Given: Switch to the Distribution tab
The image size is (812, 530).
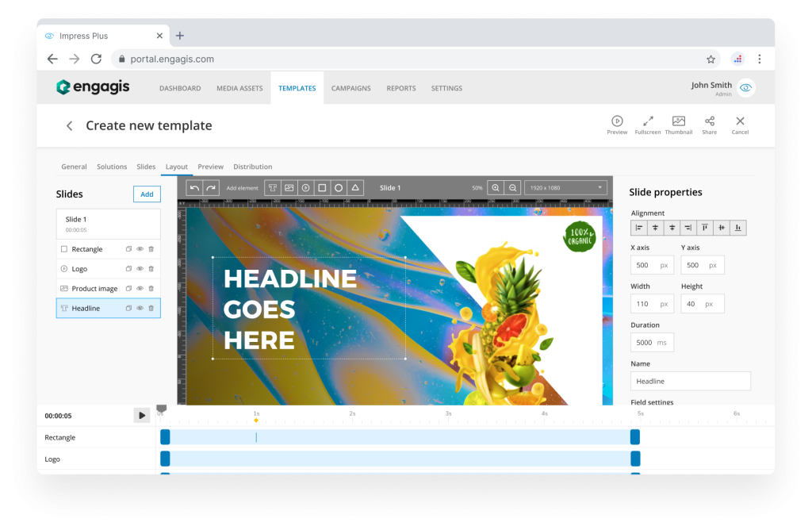Looking at the screenshot, I should coord(252,167).
